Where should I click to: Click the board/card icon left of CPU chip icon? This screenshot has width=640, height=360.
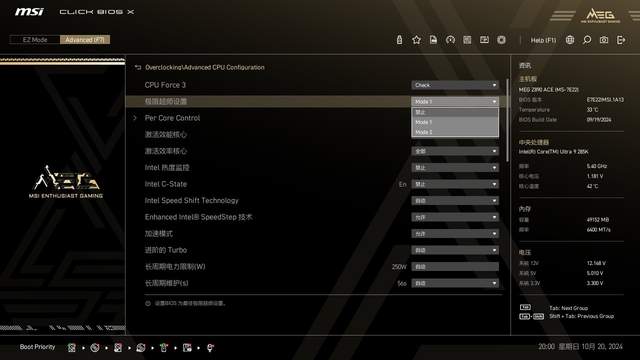point(484,40)
